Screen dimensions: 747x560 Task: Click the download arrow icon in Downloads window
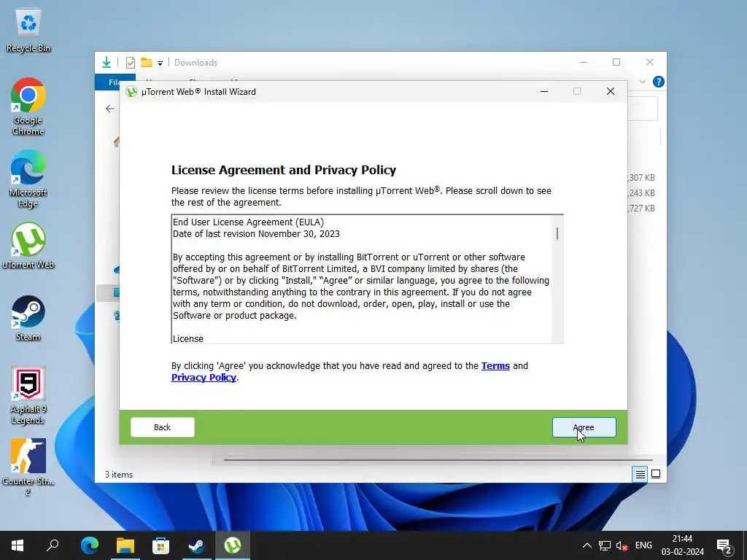(x=107, y=63)
